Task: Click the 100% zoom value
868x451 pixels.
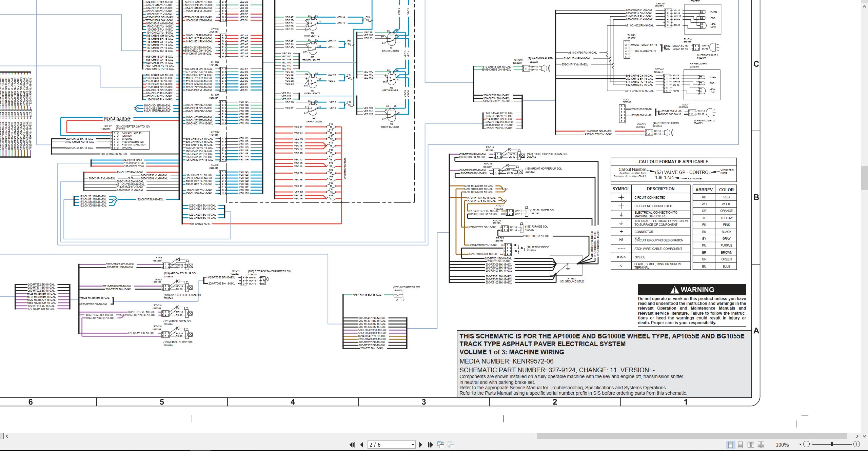Action: 782,445
